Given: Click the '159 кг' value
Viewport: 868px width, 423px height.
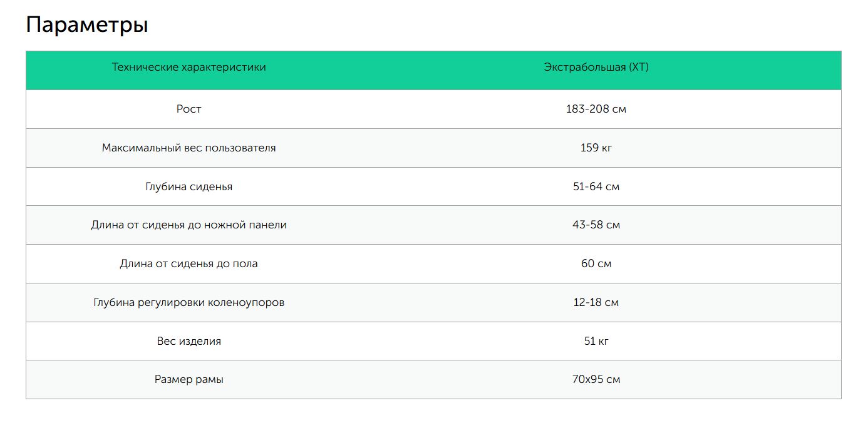Looking at the screenshot, I should point(596,148).
